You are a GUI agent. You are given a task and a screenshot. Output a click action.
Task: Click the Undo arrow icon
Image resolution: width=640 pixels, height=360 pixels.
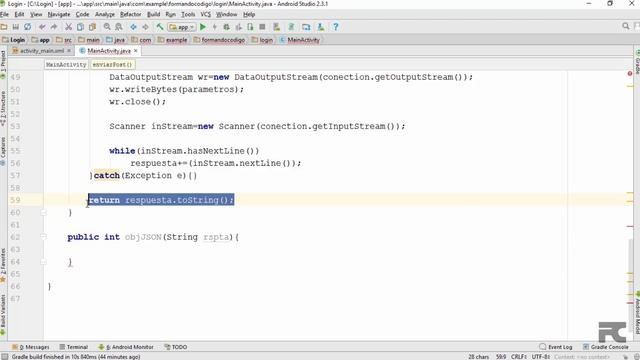pos(42,27)
